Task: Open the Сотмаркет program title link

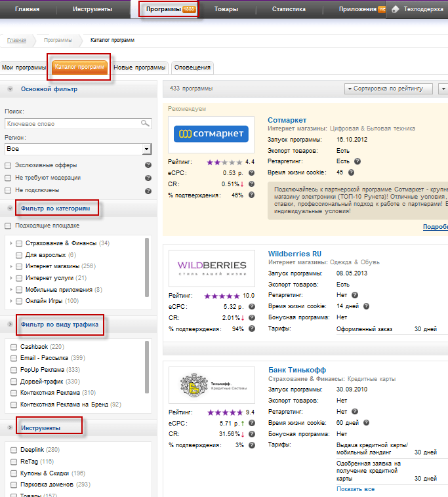Action: coord(287,120)
